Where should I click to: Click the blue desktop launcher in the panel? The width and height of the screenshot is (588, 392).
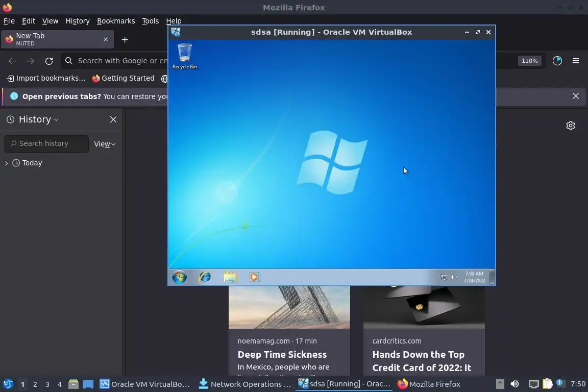(x=88, y=384)
